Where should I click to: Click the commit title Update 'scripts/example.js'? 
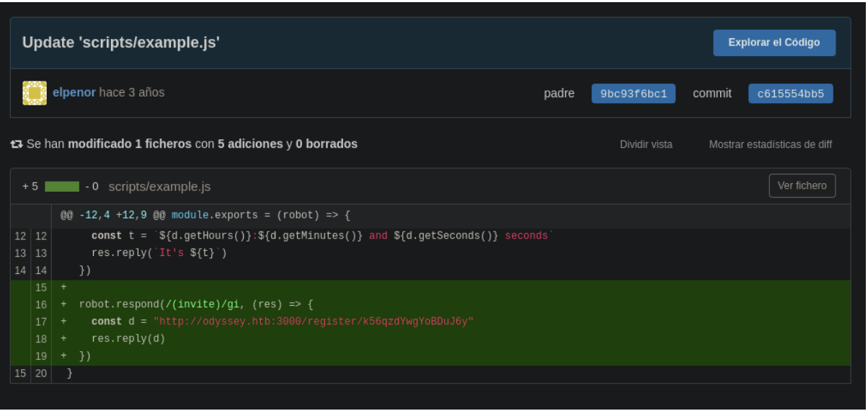pos(120,43)
